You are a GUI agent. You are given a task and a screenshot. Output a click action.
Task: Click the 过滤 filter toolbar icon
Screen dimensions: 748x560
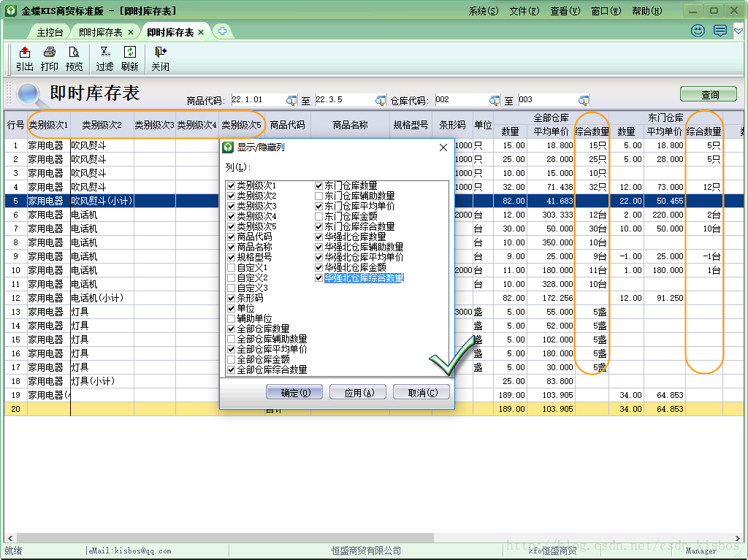pyautogui.click(x=104, y=58)
